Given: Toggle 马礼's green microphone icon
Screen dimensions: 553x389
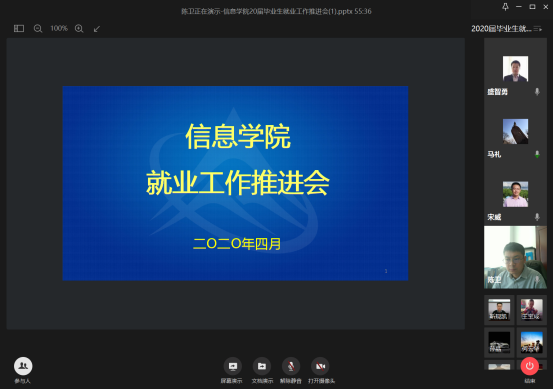Looking at the screenshot, I should tap(537, 154).
